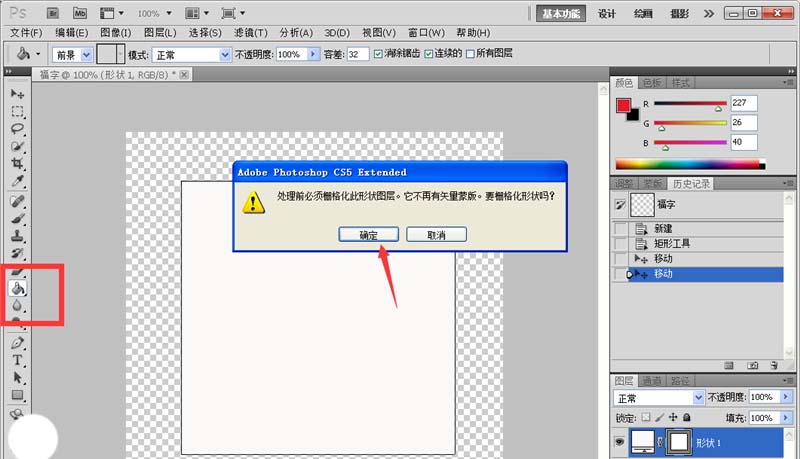Select the Crop tool

coord(17,164)
